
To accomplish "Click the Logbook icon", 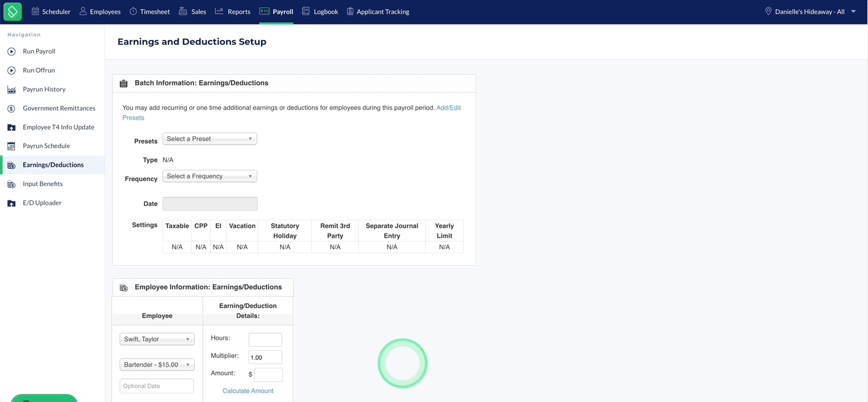I will tap(306, 11).
